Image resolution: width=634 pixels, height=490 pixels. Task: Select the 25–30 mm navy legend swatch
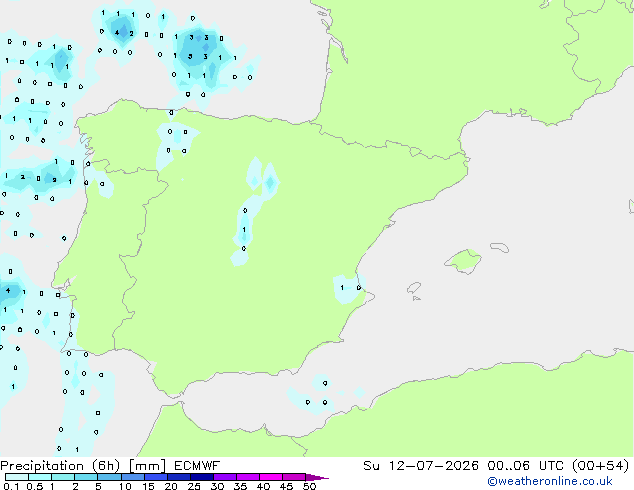(x=202, y=477)
